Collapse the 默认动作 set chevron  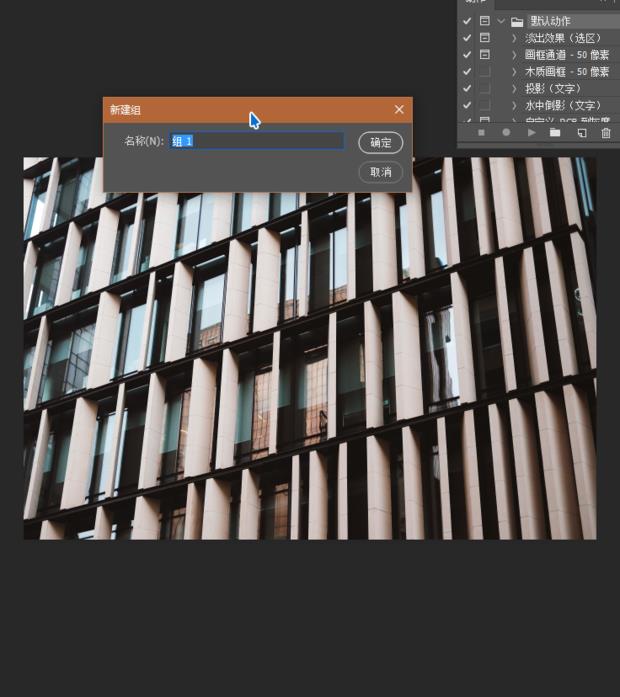(x=501, y=21)
